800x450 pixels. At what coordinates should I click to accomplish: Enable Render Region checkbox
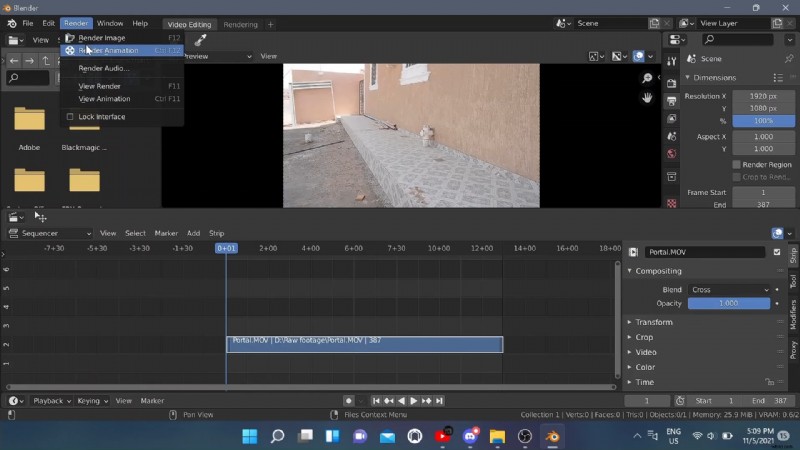pos(736,164)
